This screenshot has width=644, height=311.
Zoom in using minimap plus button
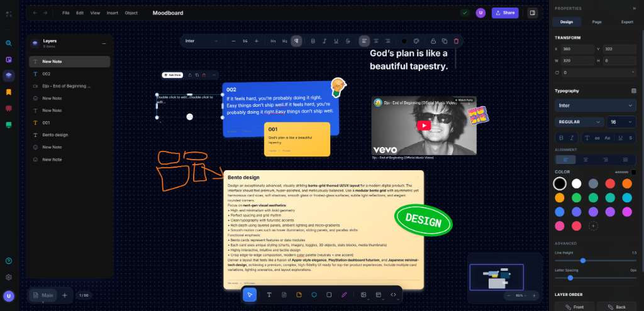point(534,295)
